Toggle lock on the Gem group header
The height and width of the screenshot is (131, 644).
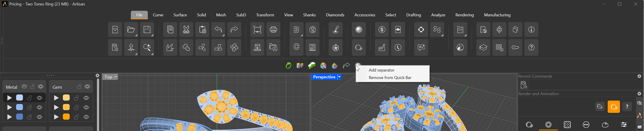coord(79,87)
